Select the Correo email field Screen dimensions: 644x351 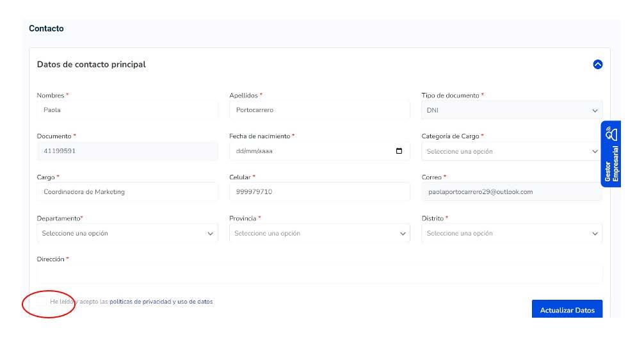(x=511, y=192)
